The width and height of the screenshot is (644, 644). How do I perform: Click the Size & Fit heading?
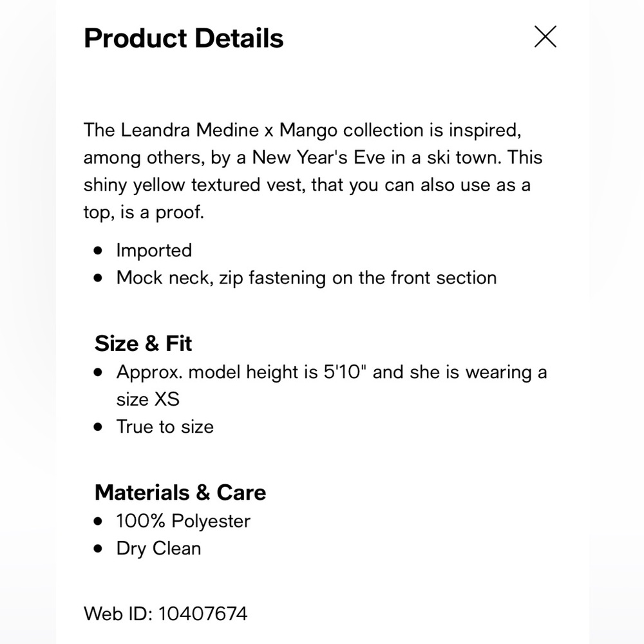[144, 343]
